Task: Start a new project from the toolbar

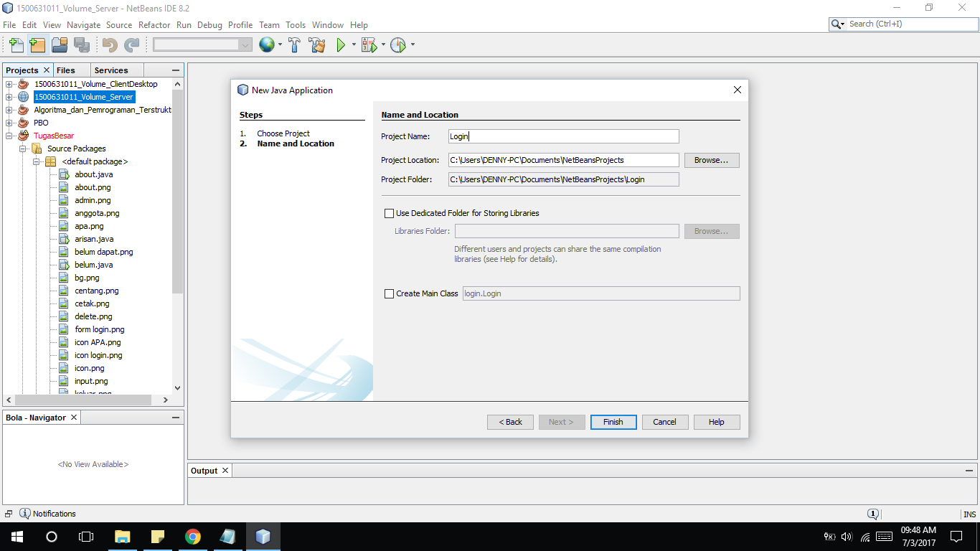Action: coord(37,44)
